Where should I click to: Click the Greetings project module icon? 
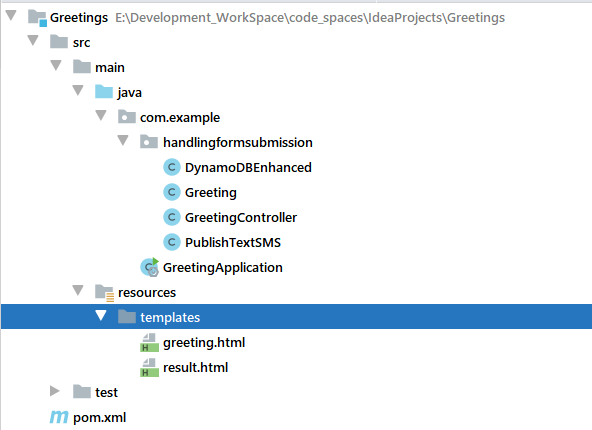(x=37, y=18)
